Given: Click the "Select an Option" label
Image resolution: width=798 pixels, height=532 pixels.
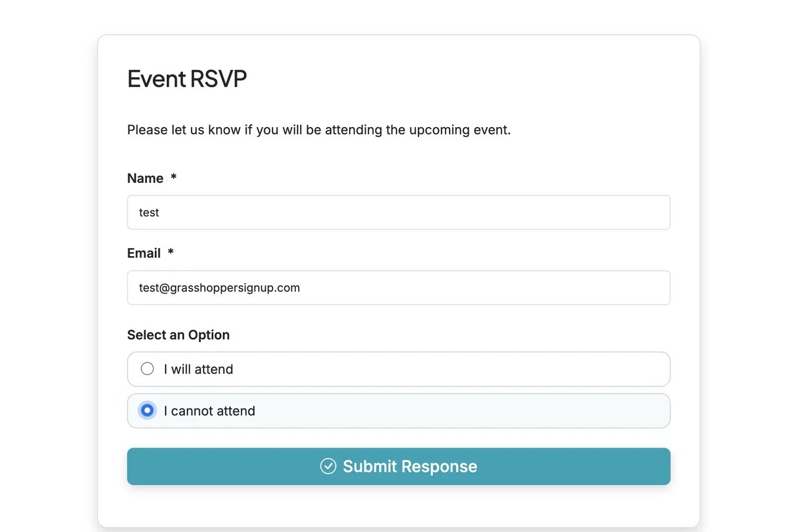Looking at the screenshot, I should pyautogui.click(x=178, y=335).
